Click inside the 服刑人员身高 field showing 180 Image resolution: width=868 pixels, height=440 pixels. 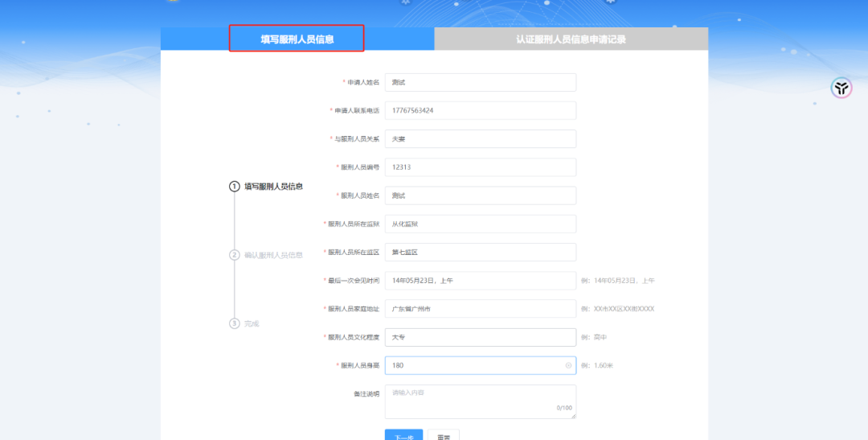coord(480,366)
